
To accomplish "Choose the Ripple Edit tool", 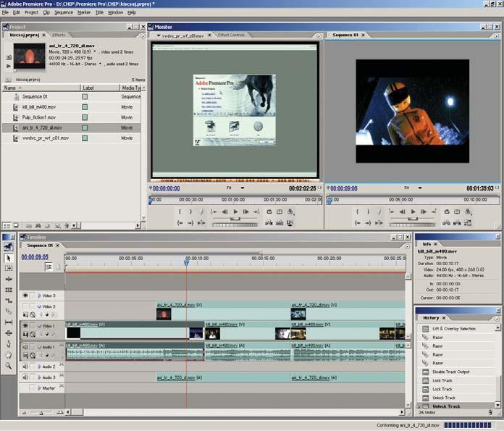I will (x=9, y=279).
